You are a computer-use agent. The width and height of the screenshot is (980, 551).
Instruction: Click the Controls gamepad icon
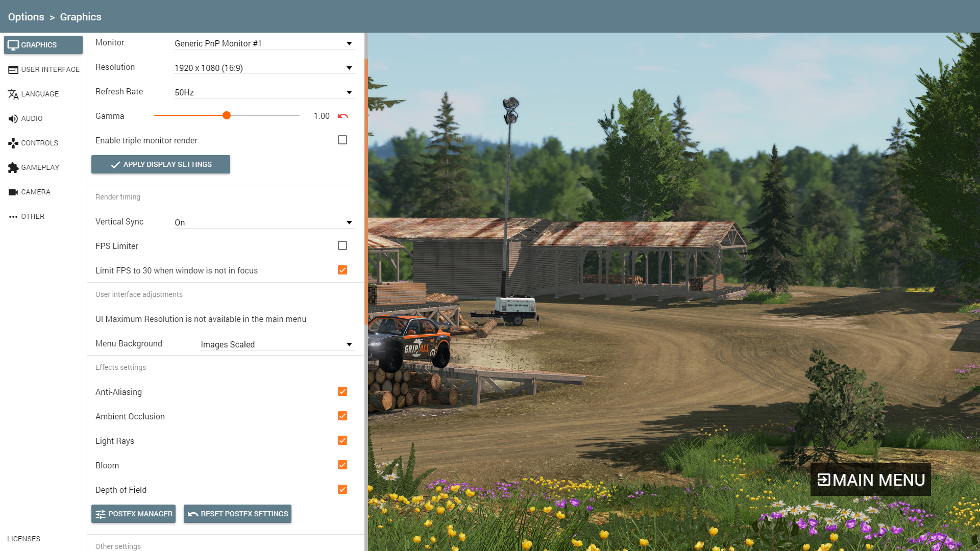coord(13,143)
